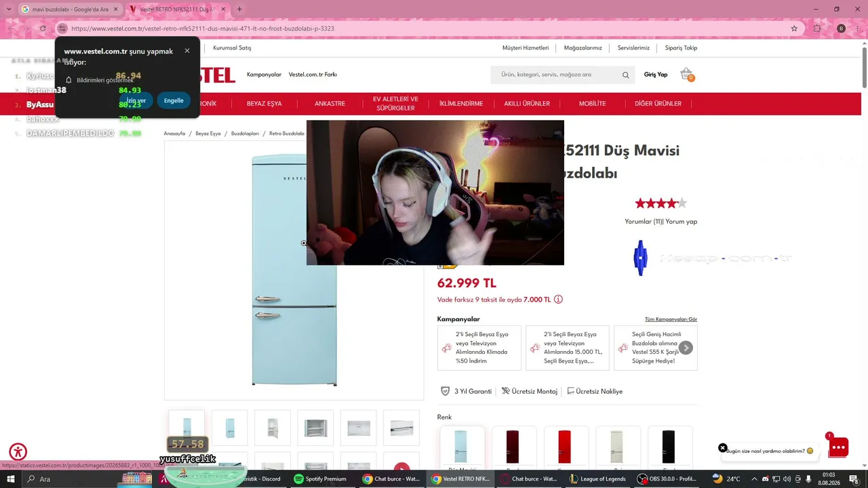Close the notification permission popup

pos(187,51)
